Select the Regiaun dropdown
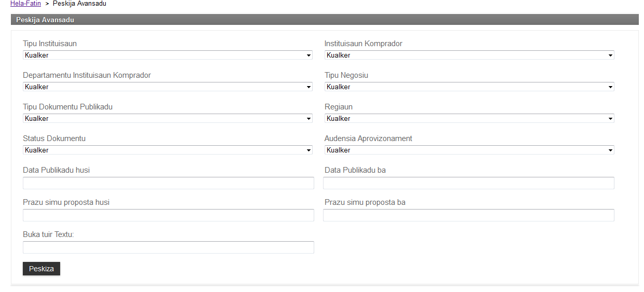This screenshot has height=292, width=644. click(x=469, y=118)
